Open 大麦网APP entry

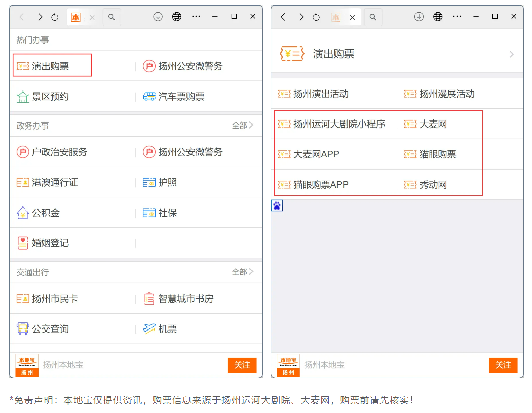[x=309, y=154]
